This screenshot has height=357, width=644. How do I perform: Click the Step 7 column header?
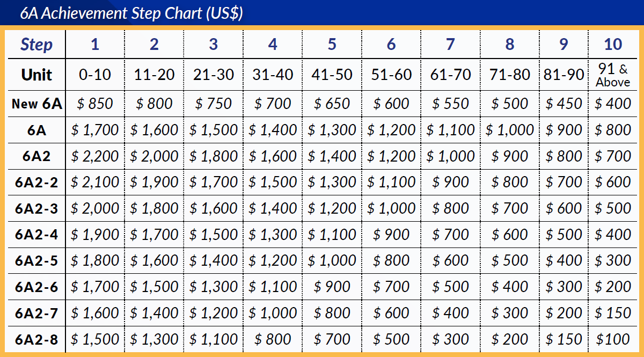click(x=450, y=45)
